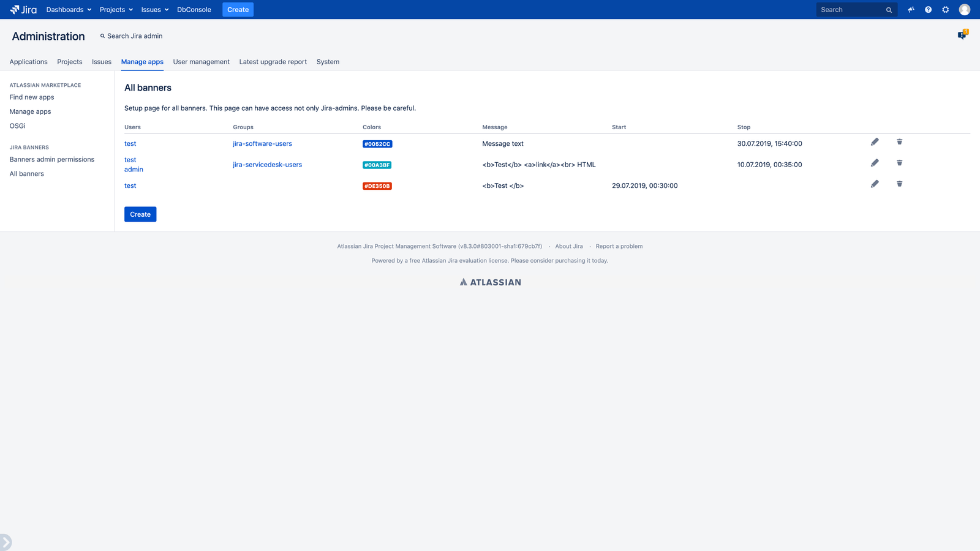Click the #0052CC color badge
Viewport: 980px width, 551px height.
coord(377,144)
